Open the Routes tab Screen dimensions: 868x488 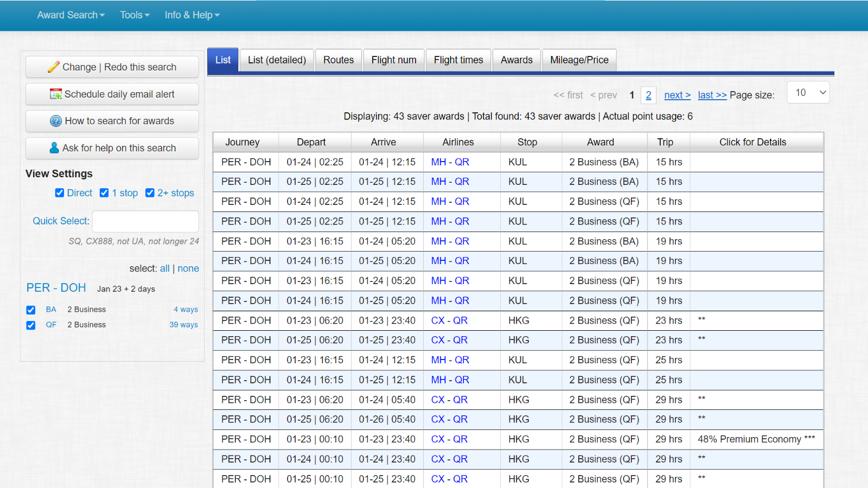coord(339,60)
